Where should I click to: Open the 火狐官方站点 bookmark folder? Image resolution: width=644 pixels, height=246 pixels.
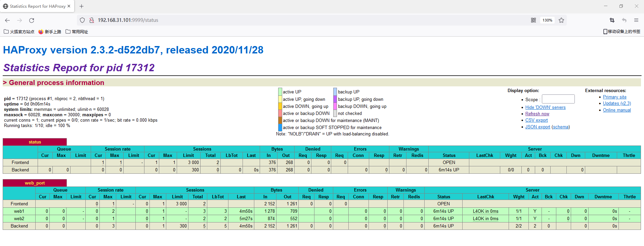(19, 32)
